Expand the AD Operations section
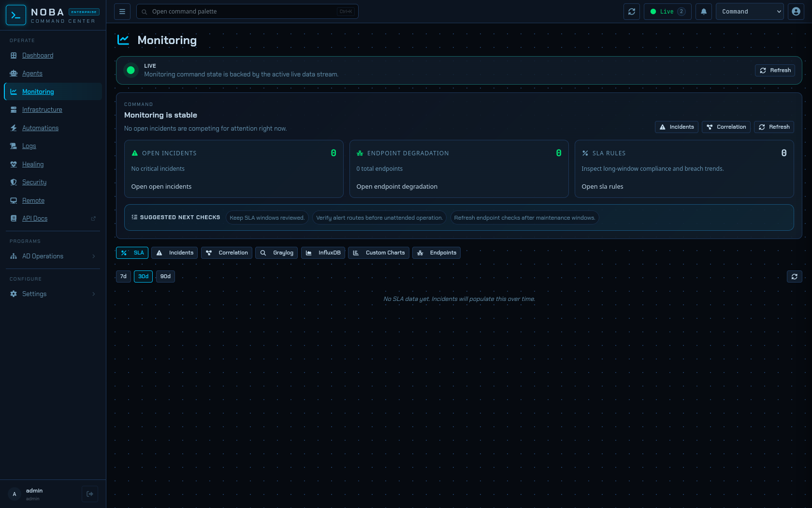812x508 pixels. coord(53,256)
